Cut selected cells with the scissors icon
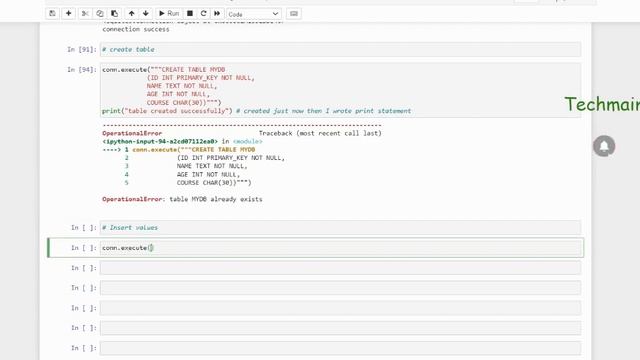This screenshot has width=640, height=360. pos(85,13)
